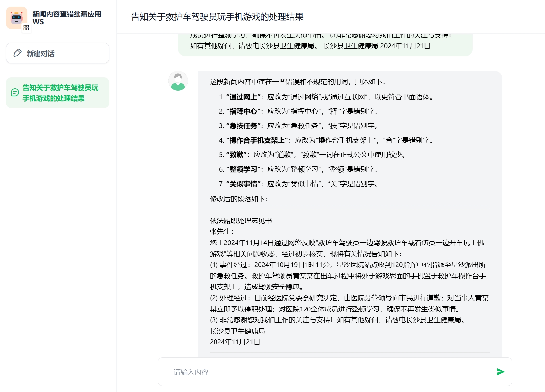Click the assistant avatar icon
The height and width of the screenshot is (392, 545).
pyautogui.click(x=178, y=81)
